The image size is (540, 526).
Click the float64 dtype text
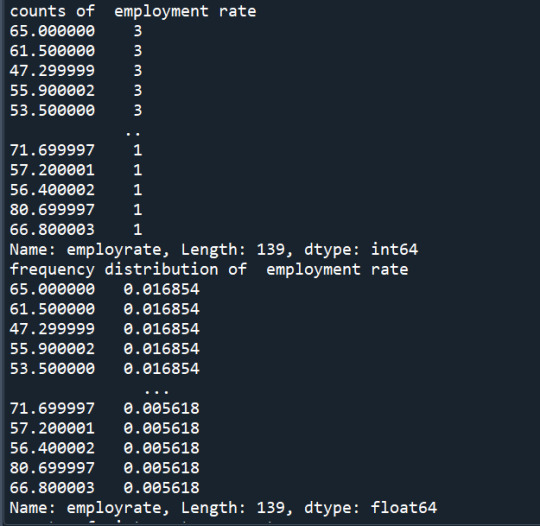tap(404, 508)
